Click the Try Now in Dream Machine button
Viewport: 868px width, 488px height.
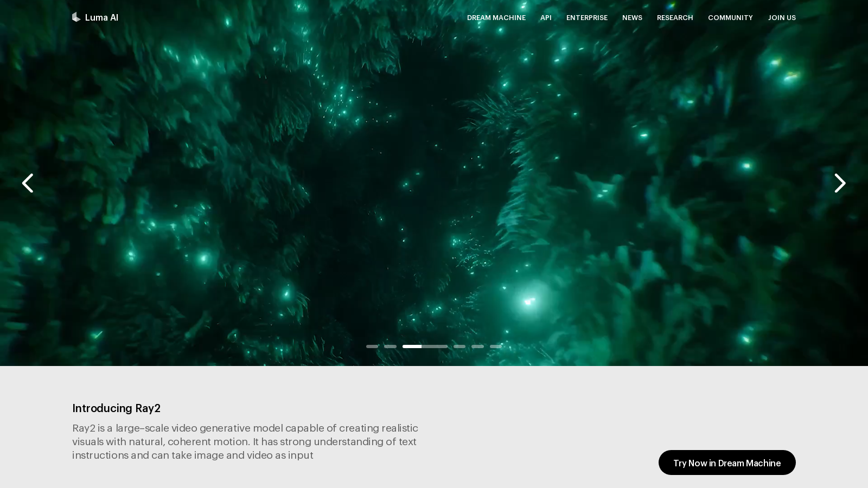727,463
